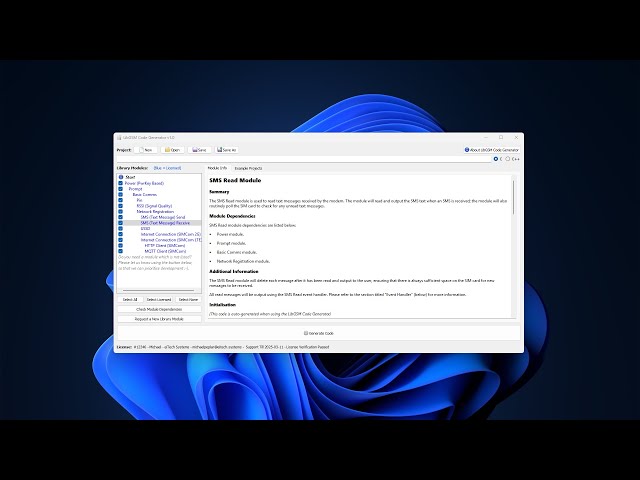Switch to the Example Projects tab
This screenshot has width=640, height=480.
coord(248,168)
